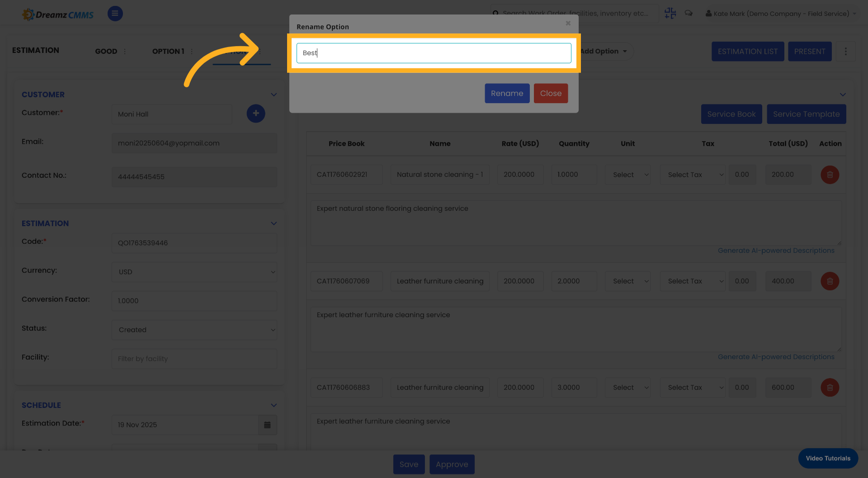Click inside the rename text field showing Best
Viewport: 868px width, 478px height.
tap(433, 53)
